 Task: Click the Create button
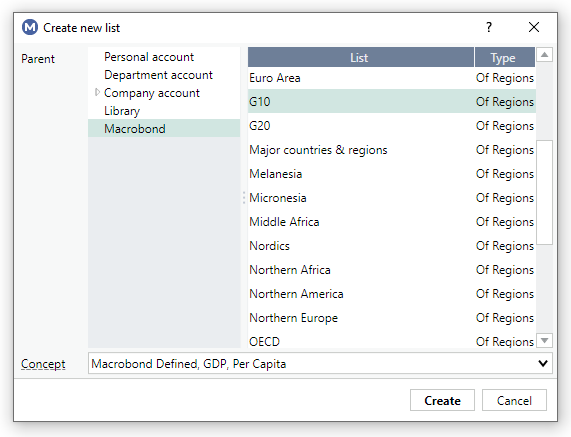[442, 400]
